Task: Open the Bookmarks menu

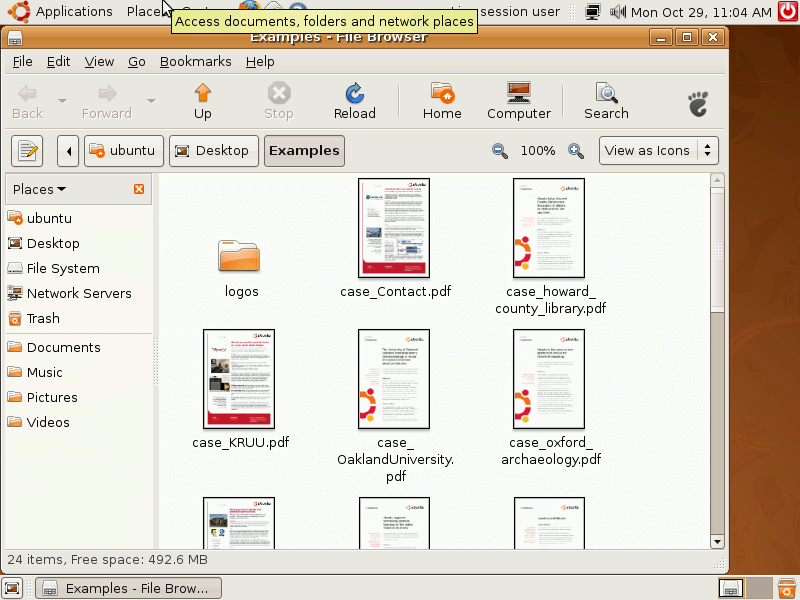Action: click(x=195, y=62)
